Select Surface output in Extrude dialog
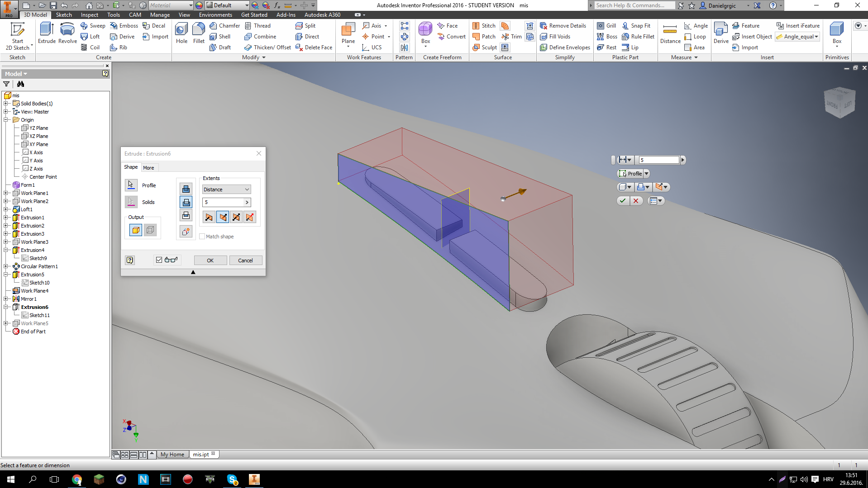This screenshot has height=488, width=868. [x=150, y=230]
